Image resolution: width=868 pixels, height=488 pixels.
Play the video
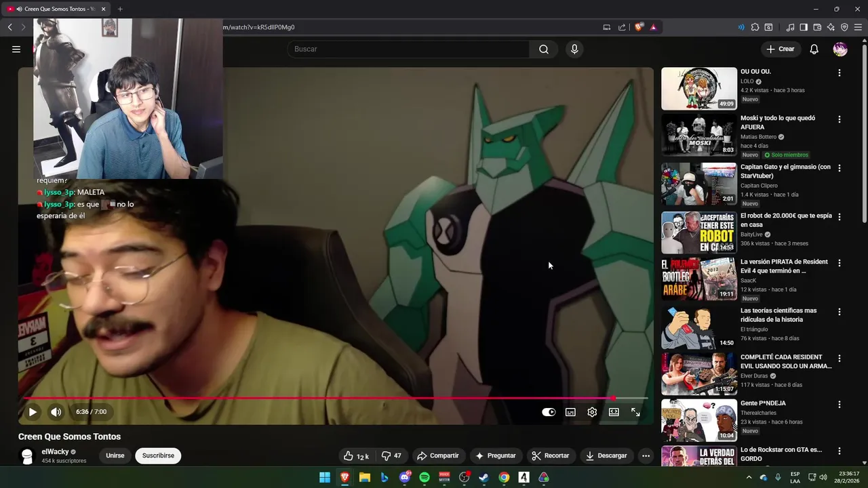(x=33, y=412)
